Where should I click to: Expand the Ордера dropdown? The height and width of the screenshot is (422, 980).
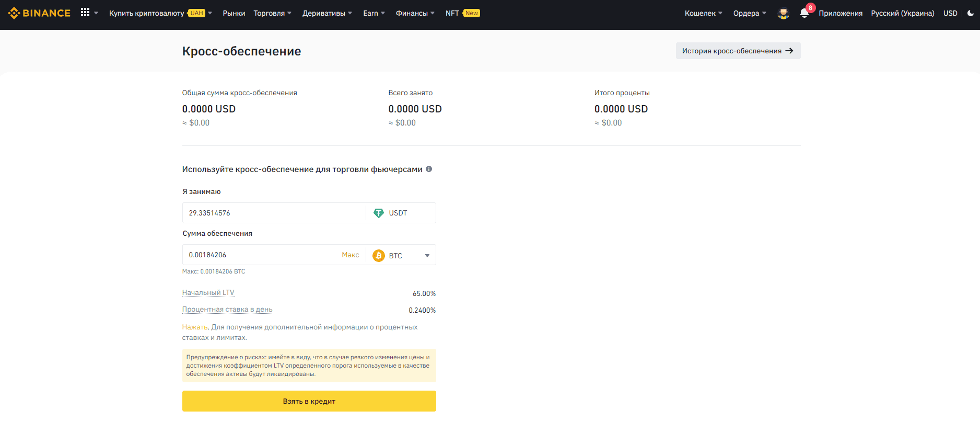click(750, 13)
